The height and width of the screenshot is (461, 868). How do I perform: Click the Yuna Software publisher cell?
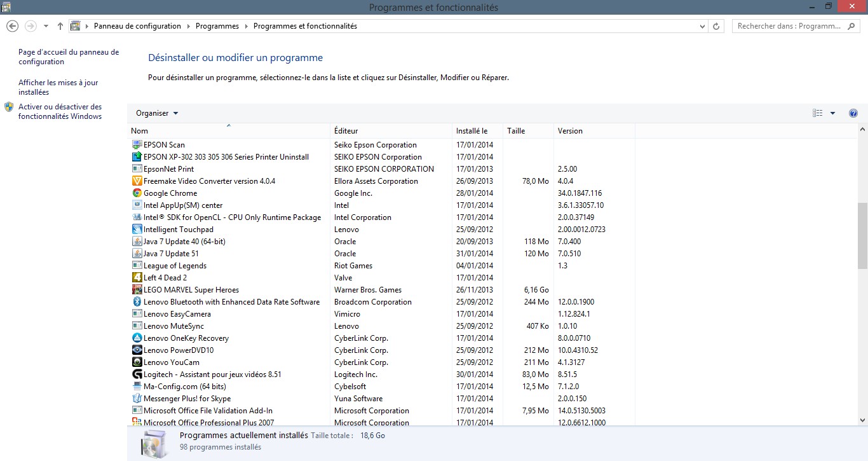[358, 399]
